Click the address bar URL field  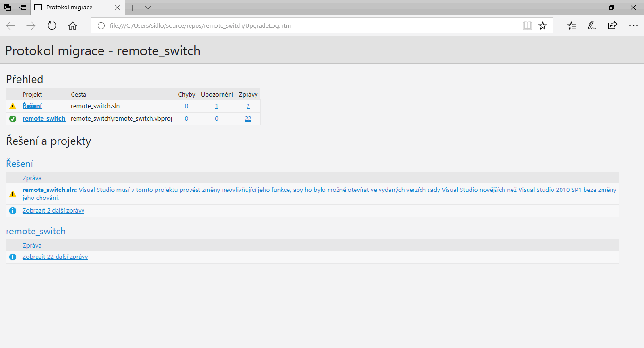(306, 26)
